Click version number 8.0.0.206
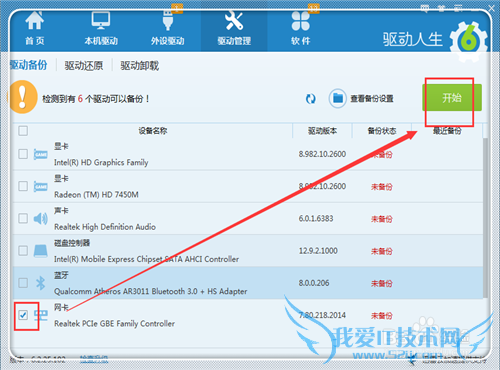 [314, 283]
